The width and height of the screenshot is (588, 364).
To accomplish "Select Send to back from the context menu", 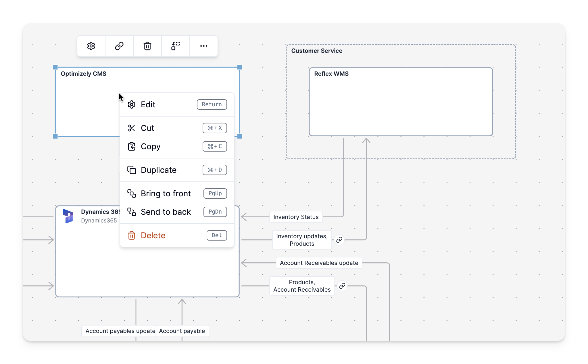I will coord(166,212).
